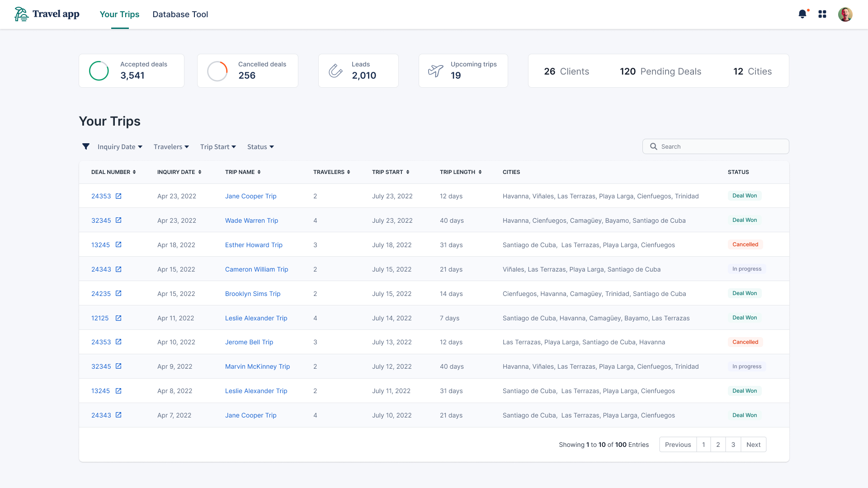868x488 pixels.
Task: Open external link icon for Brooklyn Sims Trip
Action: (x=118, y=294)
